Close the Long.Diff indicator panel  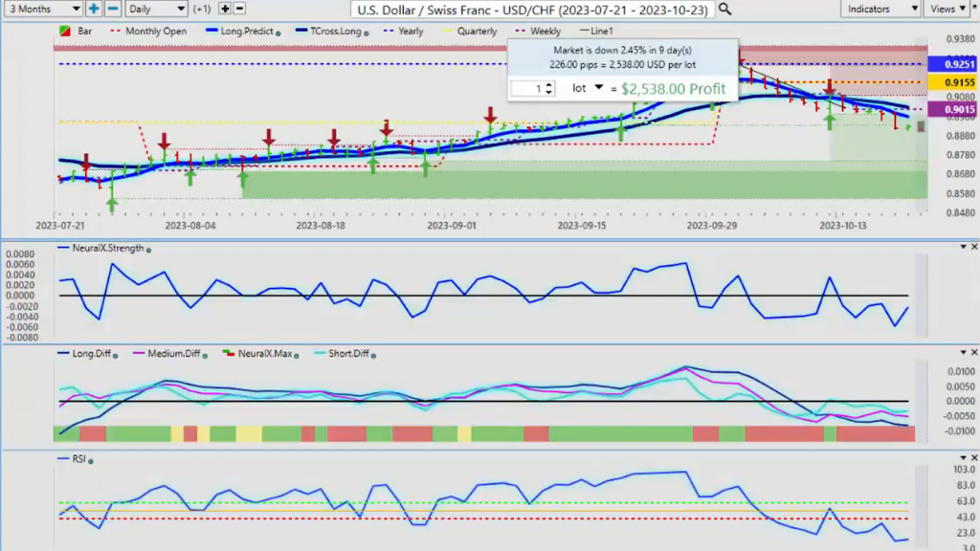click(x=973, y=353)
